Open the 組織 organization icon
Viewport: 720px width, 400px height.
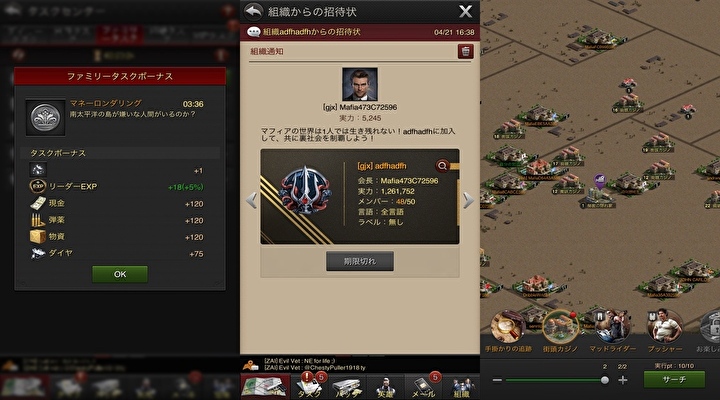point(461,387)
